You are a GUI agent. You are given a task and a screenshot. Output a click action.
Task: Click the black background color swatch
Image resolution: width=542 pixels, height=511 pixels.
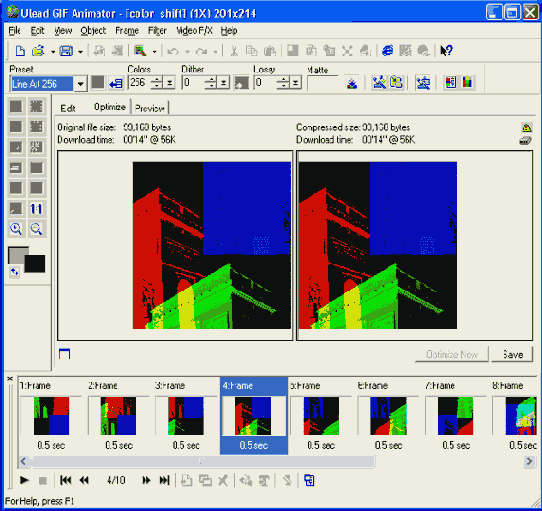click(x=35, y=264)
